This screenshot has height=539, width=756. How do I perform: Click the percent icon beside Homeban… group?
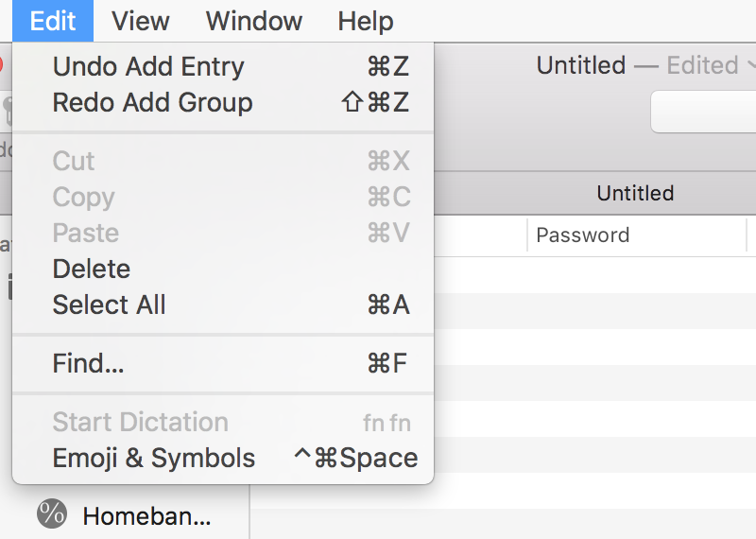pos(52,513)
